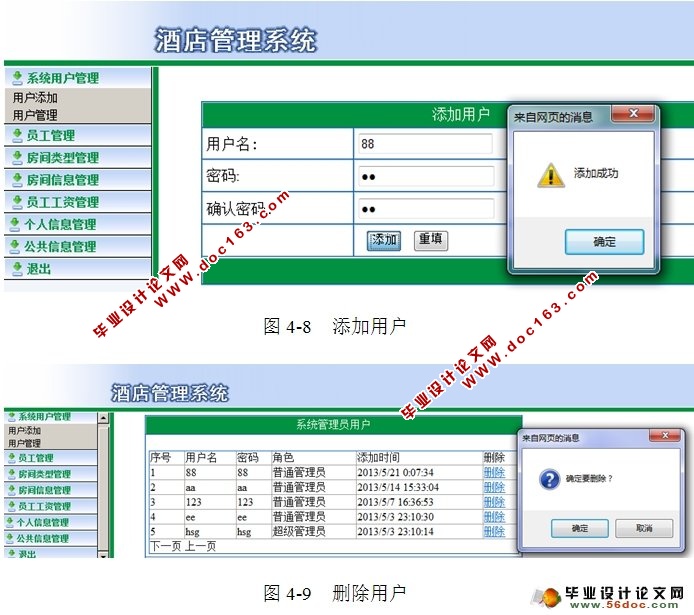Click green arrow icon beside 系统用户管理 in top menu
The height and width of the screenshot is (615, 694).
17,78
